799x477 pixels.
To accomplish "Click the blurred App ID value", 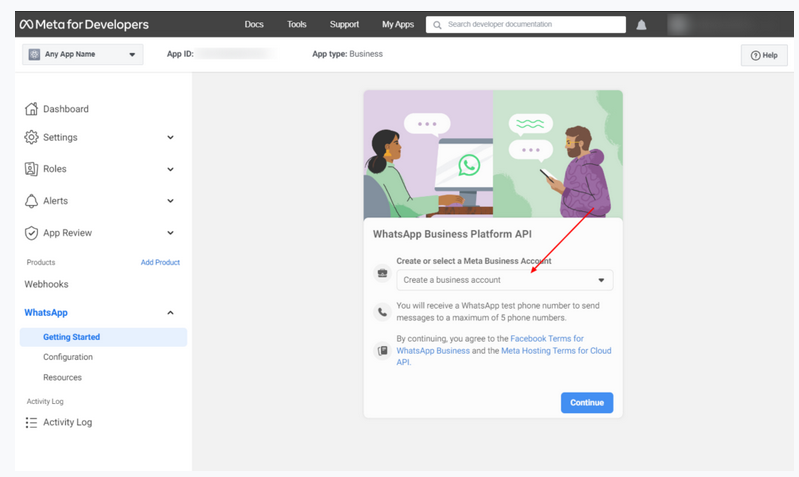I will (236, 54).
